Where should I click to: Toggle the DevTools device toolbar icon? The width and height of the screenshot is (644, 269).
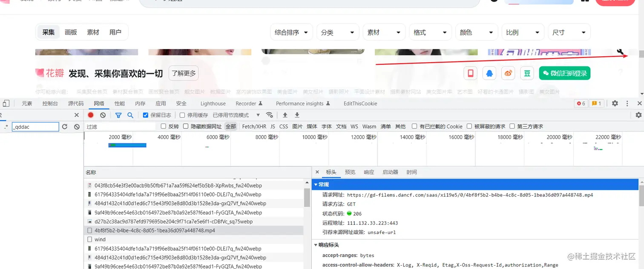pyautogui.click(x=6, y=103)
